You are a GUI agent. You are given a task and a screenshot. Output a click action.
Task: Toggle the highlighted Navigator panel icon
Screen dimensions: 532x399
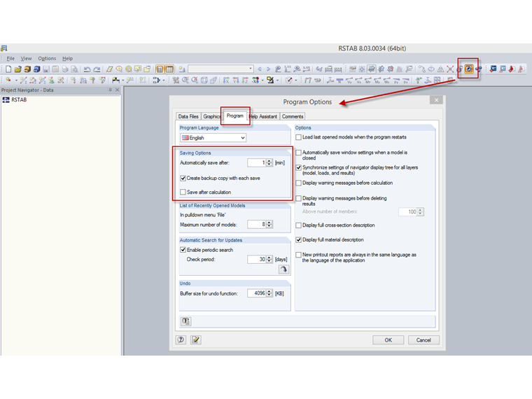(x=160, y=69)
